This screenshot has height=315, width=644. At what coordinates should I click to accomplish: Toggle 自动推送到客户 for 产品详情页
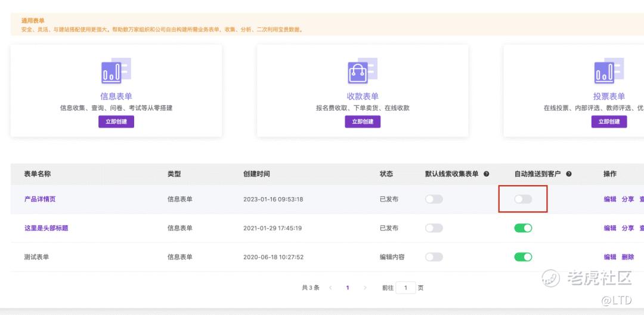(523, 199)
